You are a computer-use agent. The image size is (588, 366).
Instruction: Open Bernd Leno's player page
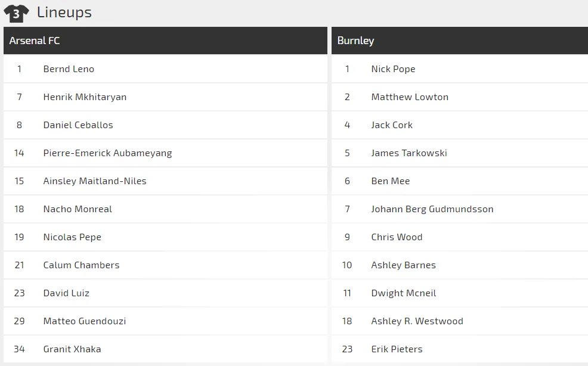click(x=69, y=69)
